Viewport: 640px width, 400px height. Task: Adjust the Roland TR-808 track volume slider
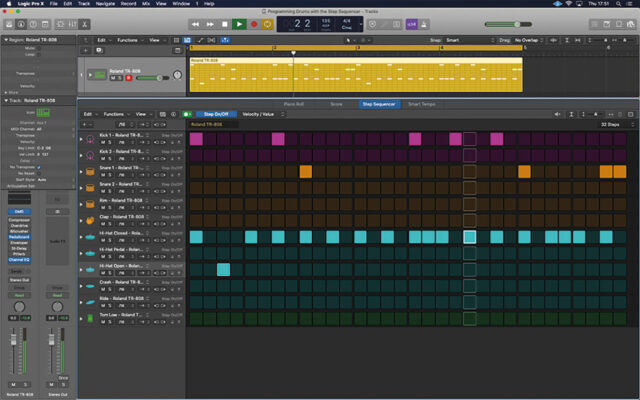click(152, 78)
